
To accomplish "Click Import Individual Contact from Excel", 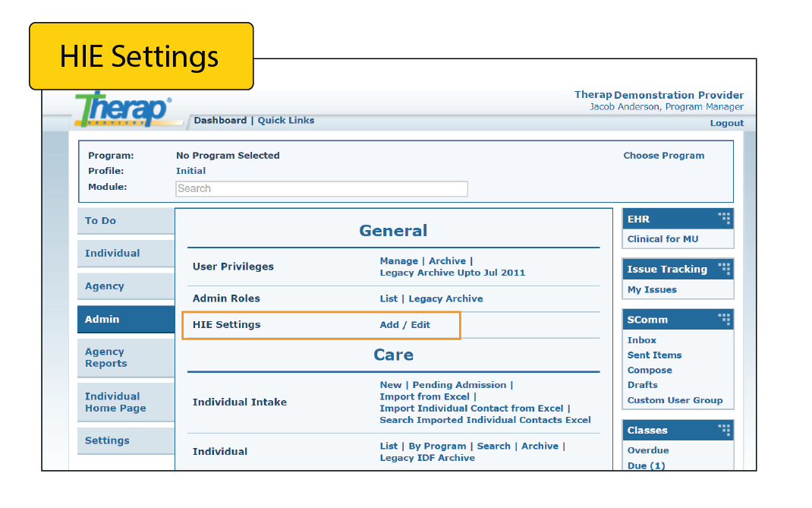I will (471, 409).
